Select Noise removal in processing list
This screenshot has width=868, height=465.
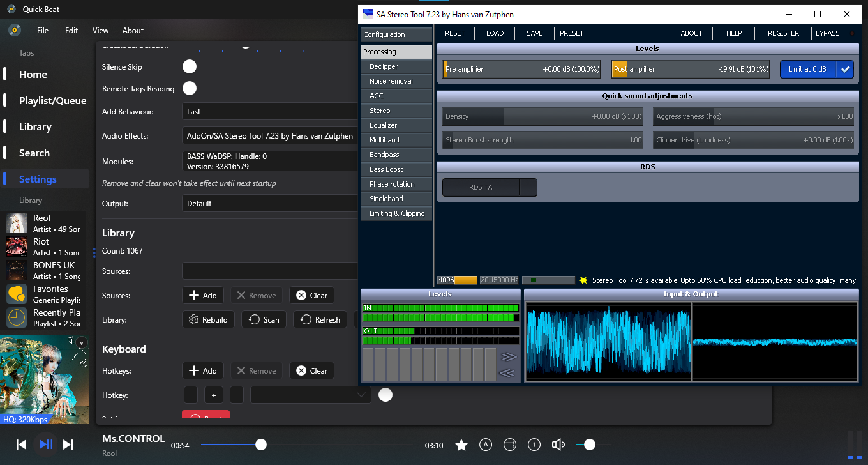click(x=396, y=81)
